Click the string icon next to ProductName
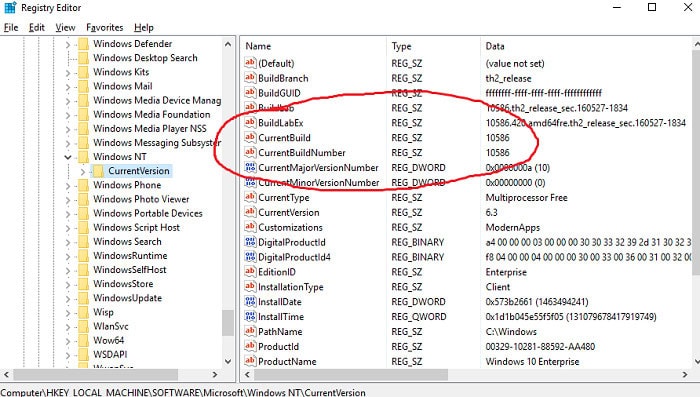Viewport: 700px width, 397px height. point(250,361)
